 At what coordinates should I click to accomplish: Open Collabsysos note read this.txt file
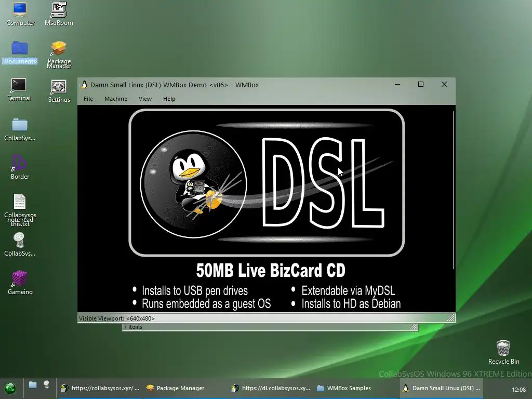tap(20, 210)
